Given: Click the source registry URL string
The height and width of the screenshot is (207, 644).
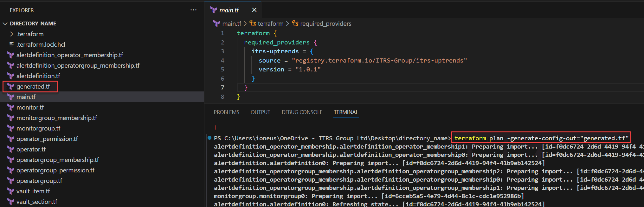Looking at the screenshot, I should 379,60.
